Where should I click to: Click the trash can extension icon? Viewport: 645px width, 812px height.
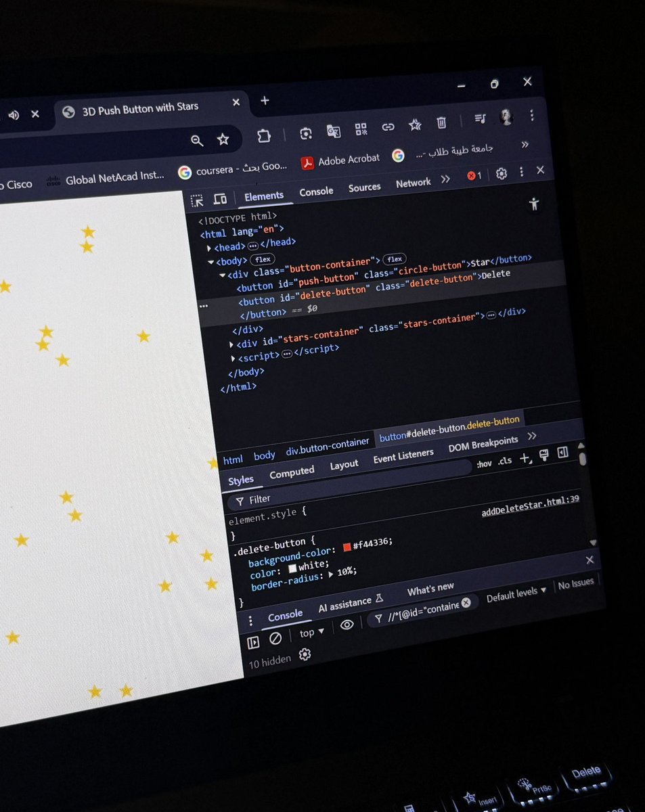tap(441, 122)
